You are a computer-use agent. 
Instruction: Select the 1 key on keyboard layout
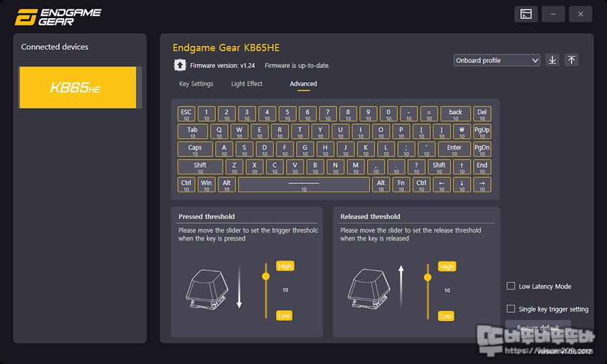pyautogui.click(x=206, y=114)
